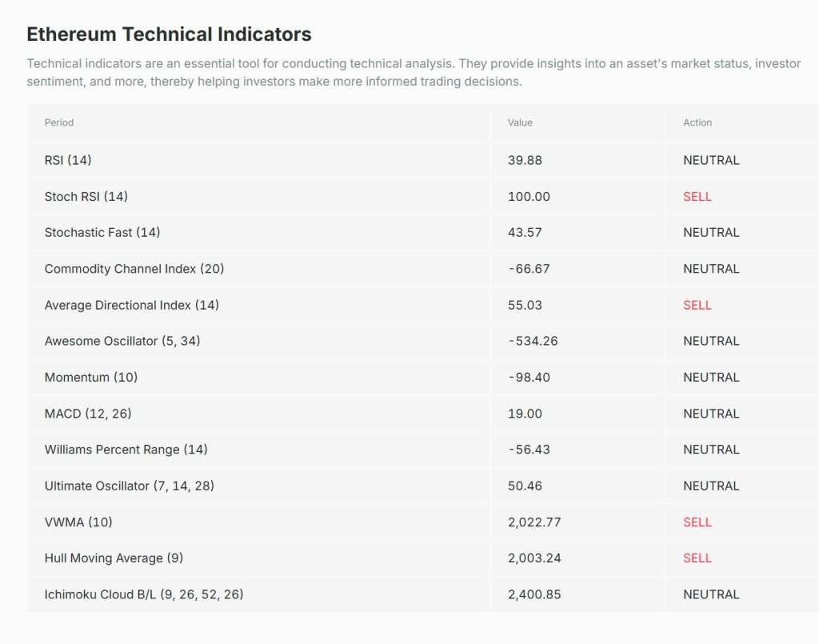Select Williams Percent Range (14) row
Viewport: 819px width, 644px height.
pyautogui.click(x=126, y=450)
